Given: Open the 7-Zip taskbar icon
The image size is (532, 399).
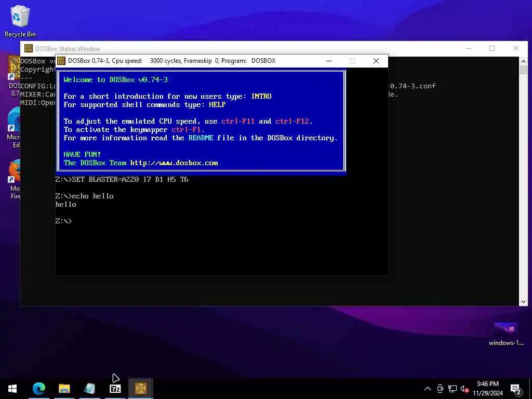Looking at the screenshot, I should coord(115,389).
